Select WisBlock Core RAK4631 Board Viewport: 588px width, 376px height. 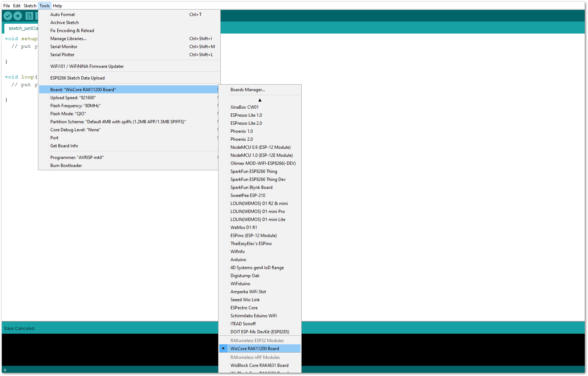coord(260,365)
